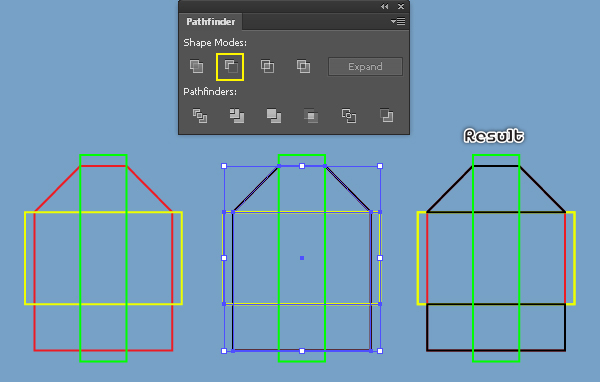Use the Divide pathfinder

(200, 116)
